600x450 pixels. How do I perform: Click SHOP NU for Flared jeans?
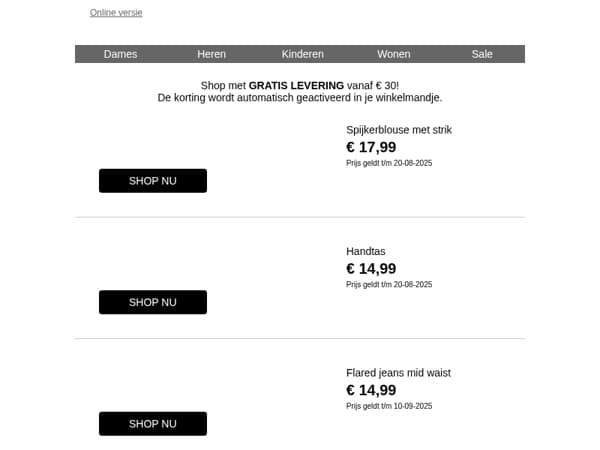click(x=153, y=424)
